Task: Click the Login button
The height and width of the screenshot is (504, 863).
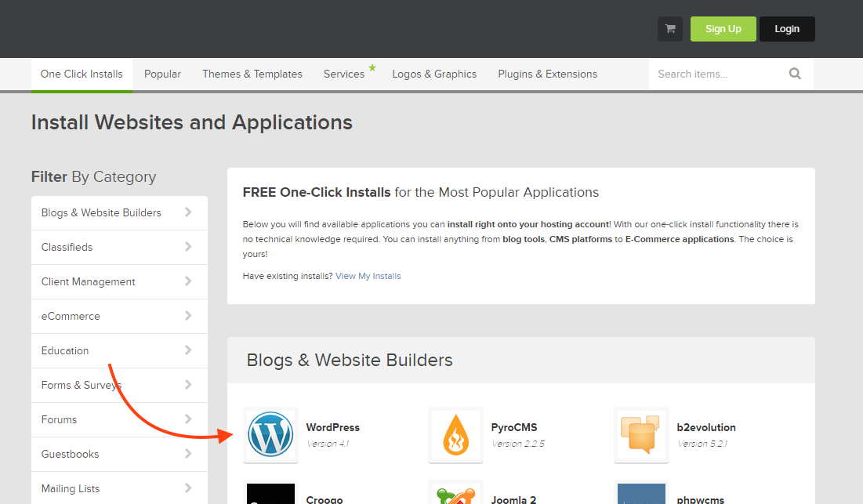Action: 787,29
